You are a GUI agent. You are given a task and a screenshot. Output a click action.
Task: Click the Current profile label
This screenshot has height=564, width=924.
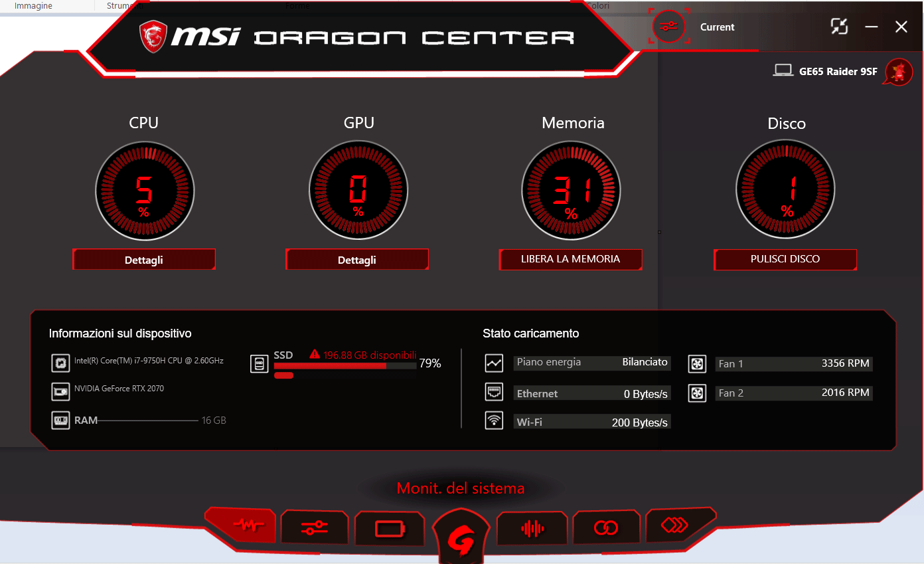pos(718,27)
